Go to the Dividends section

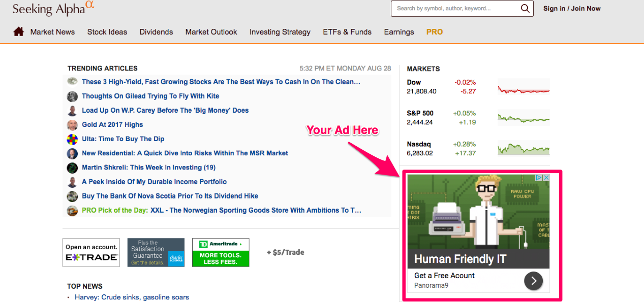coord(156,32)
